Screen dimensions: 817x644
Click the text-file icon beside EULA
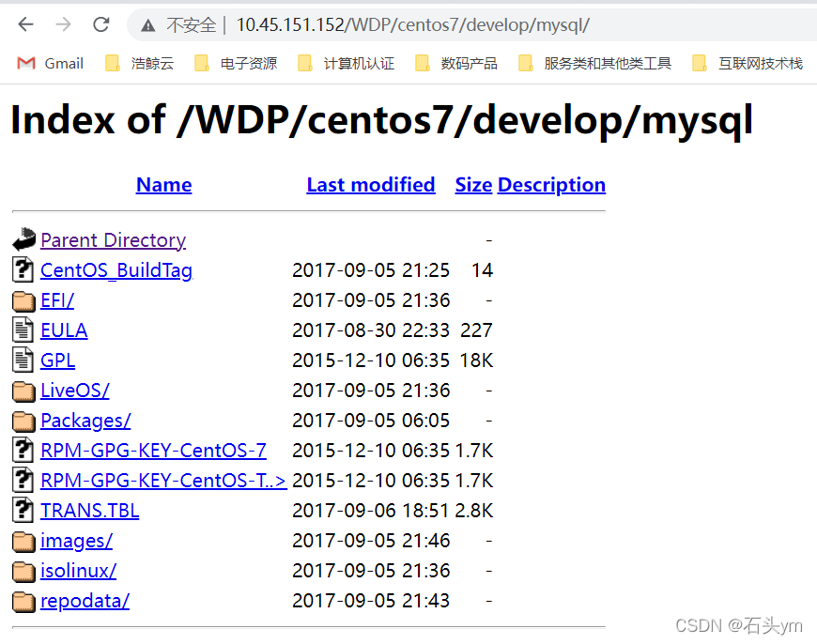coord(23,330)
